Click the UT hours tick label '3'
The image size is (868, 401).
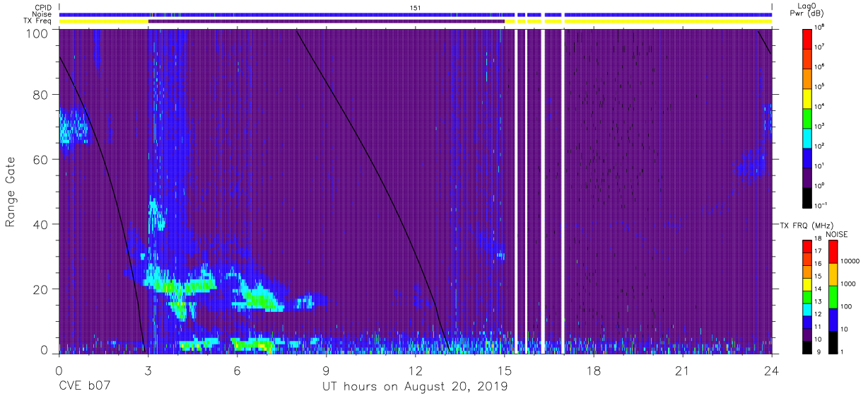pyautogui.click(x=148, y=371)
